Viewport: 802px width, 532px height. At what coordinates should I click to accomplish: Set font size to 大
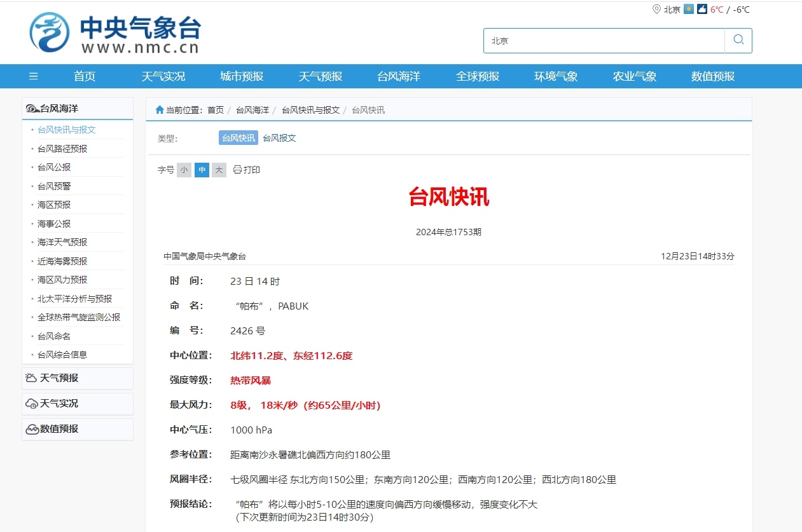coord(219,170)
